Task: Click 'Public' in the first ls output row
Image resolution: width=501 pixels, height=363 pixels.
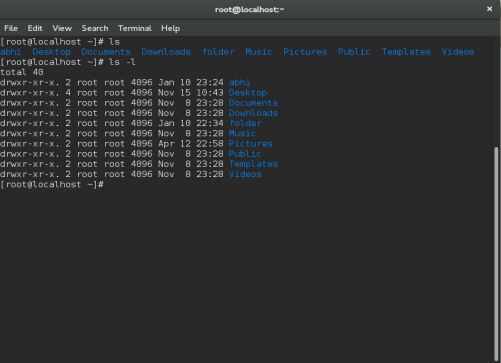Action: point(354,52)
